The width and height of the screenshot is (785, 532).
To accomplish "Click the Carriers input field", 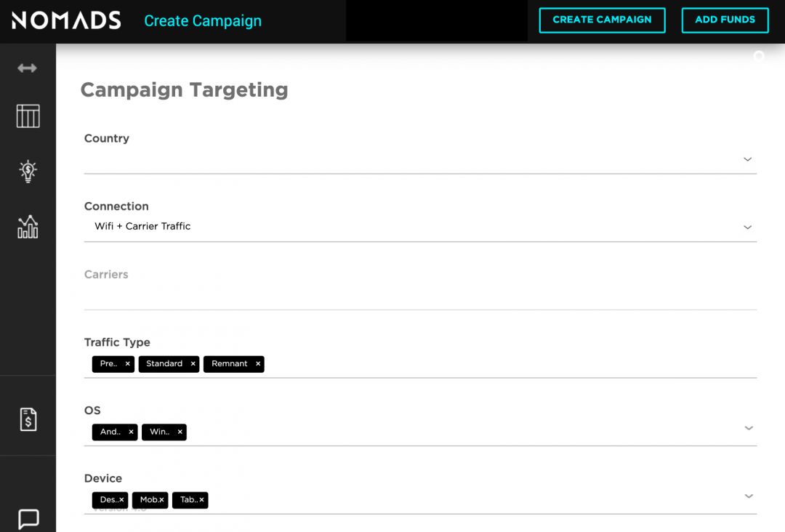I will pyautogui.click(x=420, y=296).
